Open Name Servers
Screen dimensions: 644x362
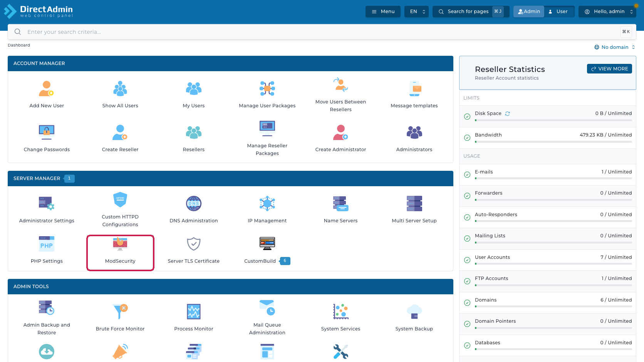[x=341, y=210]
